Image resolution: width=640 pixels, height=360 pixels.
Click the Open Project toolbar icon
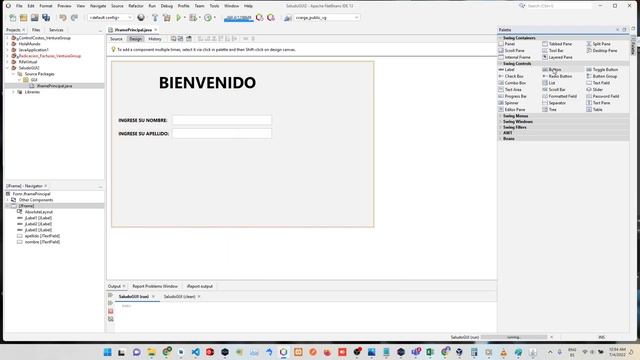tap(35, 18)
